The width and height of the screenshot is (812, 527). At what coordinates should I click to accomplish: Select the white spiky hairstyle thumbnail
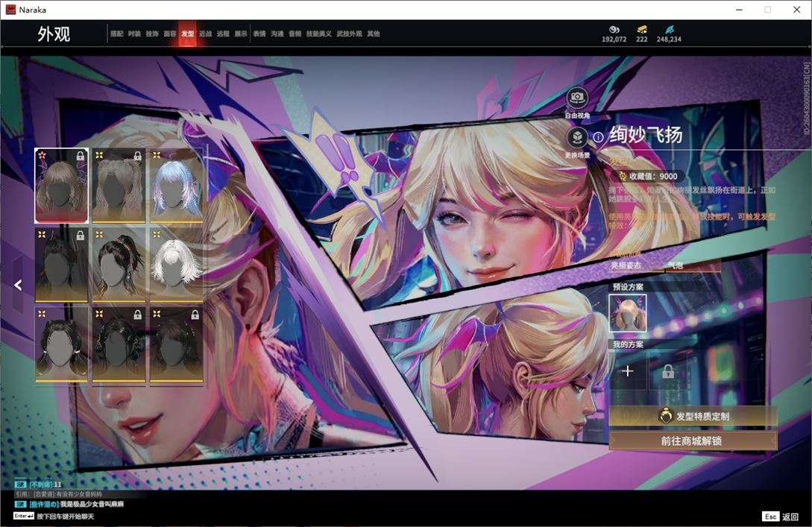[176, 265]
